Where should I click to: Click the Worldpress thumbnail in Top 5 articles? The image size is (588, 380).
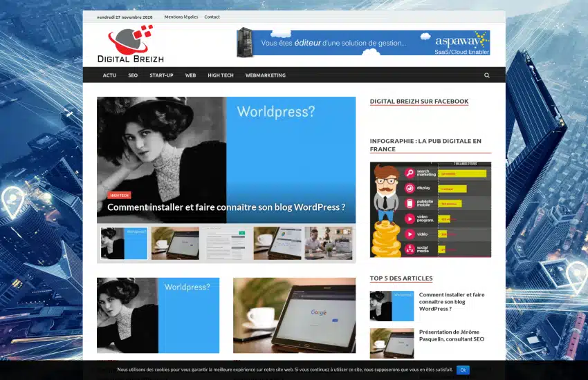pyautogui.click(x=392, y=306)
